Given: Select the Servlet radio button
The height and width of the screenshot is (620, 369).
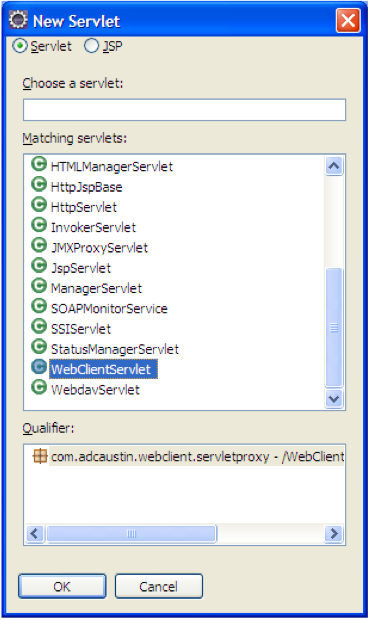Looking at the screenshot, I should click(19, 46).
